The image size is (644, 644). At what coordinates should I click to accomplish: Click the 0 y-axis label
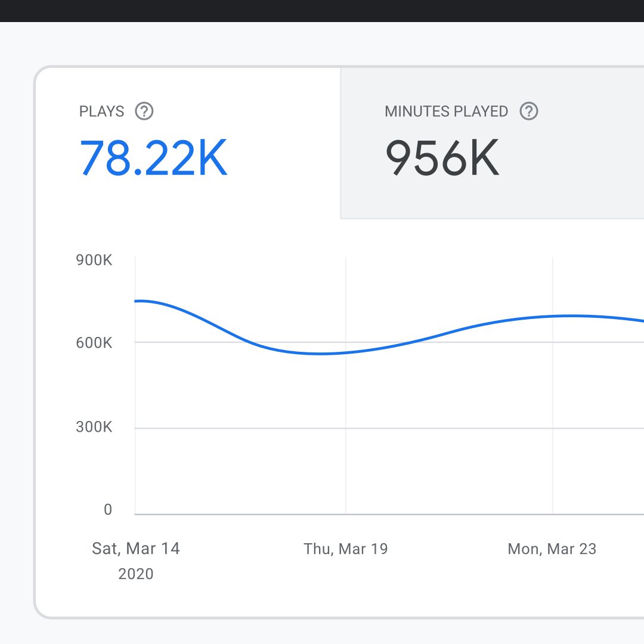click(107, 510)
